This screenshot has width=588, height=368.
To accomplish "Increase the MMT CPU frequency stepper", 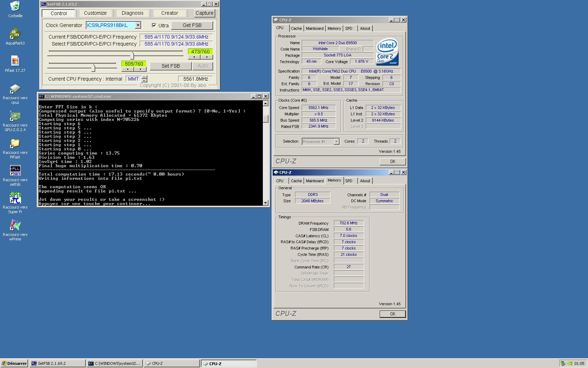I will tap(144, 77).
